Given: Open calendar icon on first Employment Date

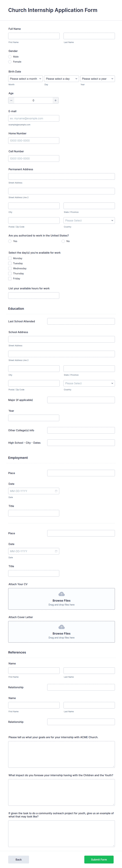Looking at the screenshot, I should coord(56,491).
